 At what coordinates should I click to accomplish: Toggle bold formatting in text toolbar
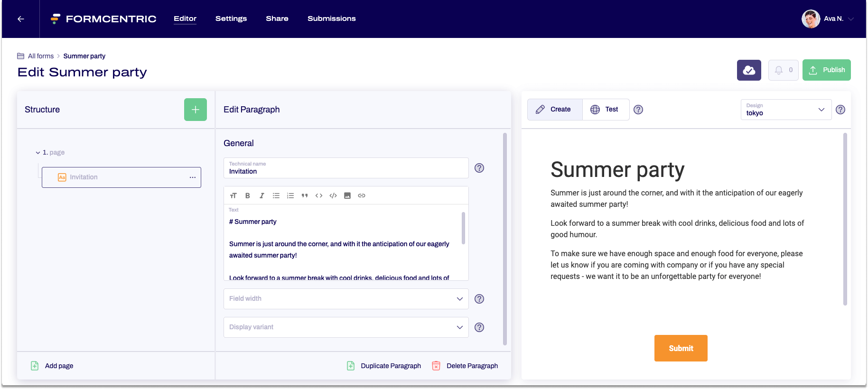point(247,195)
